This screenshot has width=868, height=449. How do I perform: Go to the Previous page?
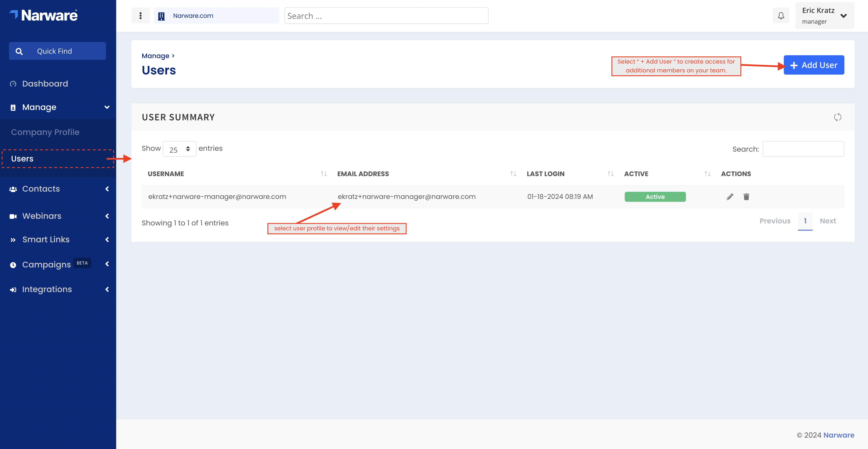(775, 221)
